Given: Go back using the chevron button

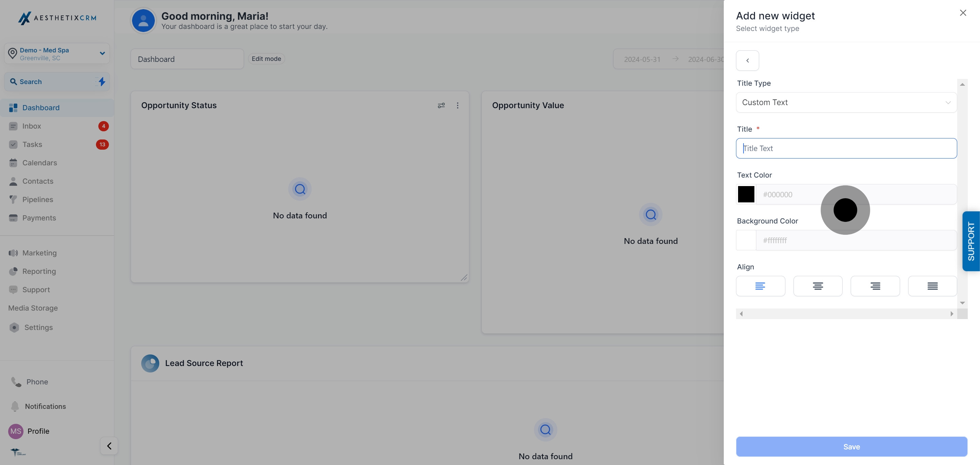Looking at the screenshot, I should 748,61.
